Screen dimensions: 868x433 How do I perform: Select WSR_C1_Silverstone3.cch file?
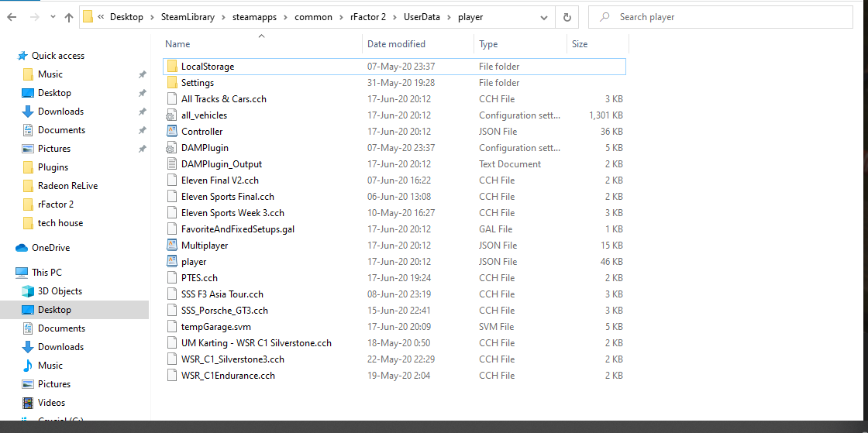232,359
